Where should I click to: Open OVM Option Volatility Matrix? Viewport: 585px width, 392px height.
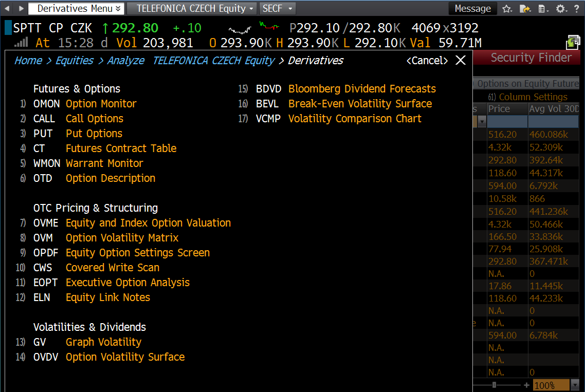[106, 238]
